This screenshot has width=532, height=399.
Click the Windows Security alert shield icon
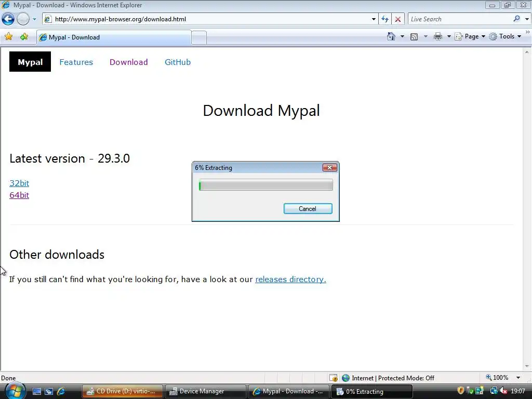click(x=460, y=391)
